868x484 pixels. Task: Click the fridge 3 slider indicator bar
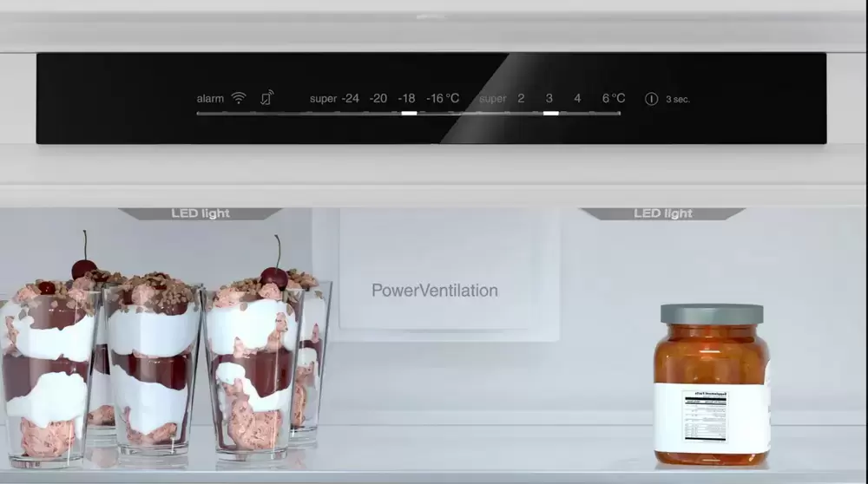click(x=550, y=113)
